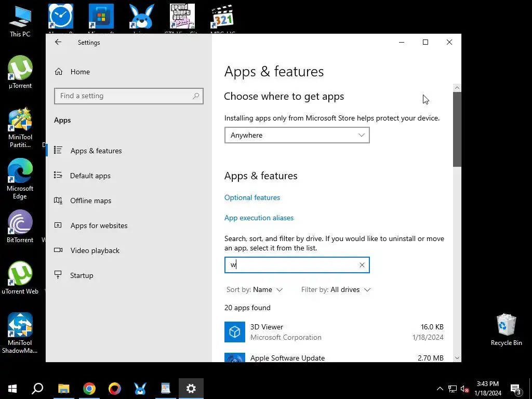Select 3D Viewer app entry

334,332
